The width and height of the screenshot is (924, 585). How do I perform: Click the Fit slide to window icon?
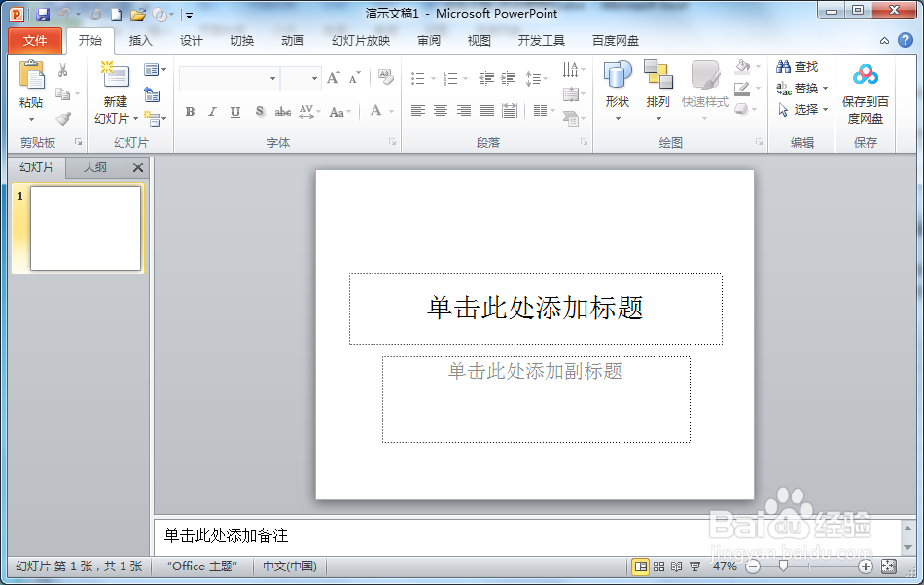(x=888, y=567)
